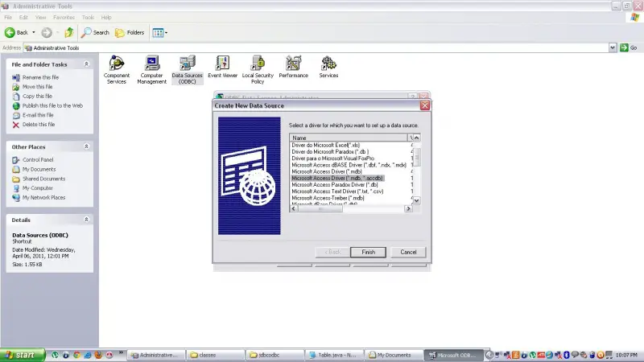Collapse Details panel
Image resolution: width=644 pixels, height=362 pixels.
click(86, 220)
